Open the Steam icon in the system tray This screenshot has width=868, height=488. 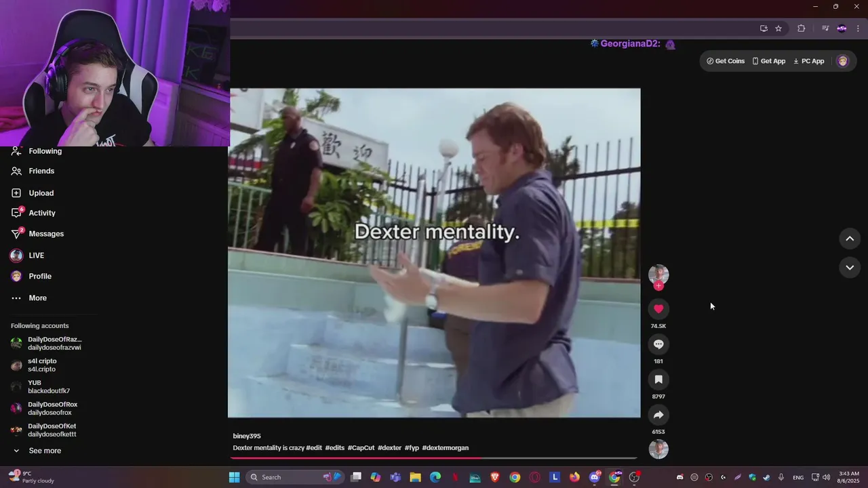pos(766,477)
